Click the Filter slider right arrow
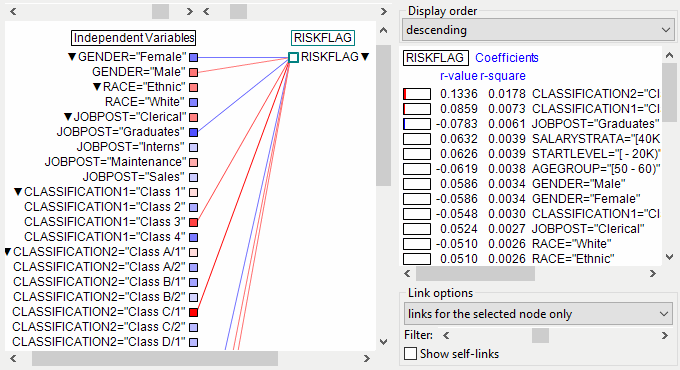Image resolution: width=680 pixels, height=370 pixels. [x=664, y=335]
